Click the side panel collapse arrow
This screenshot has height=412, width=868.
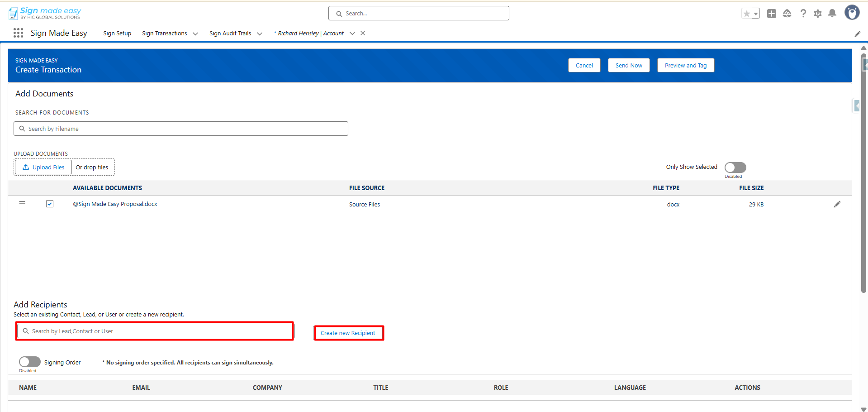tap(857, 106)
